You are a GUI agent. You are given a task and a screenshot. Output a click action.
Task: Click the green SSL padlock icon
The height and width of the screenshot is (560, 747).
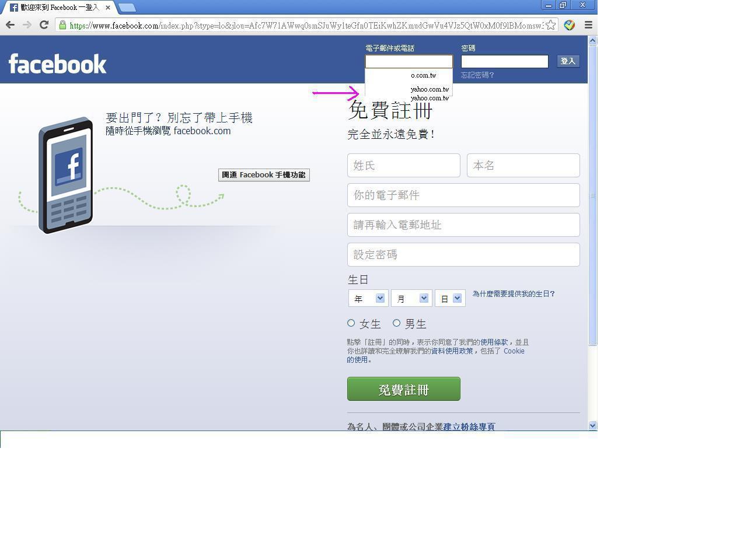[x=62, y=25]
